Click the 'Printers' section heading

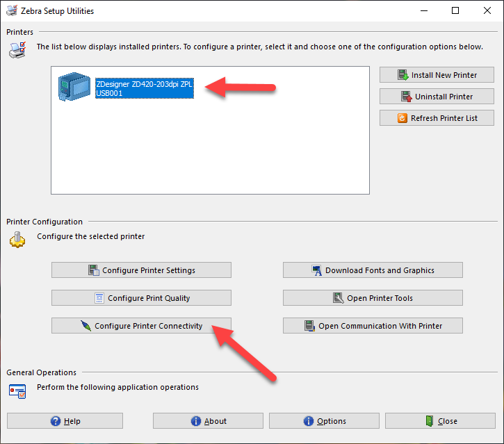(19, 32)
